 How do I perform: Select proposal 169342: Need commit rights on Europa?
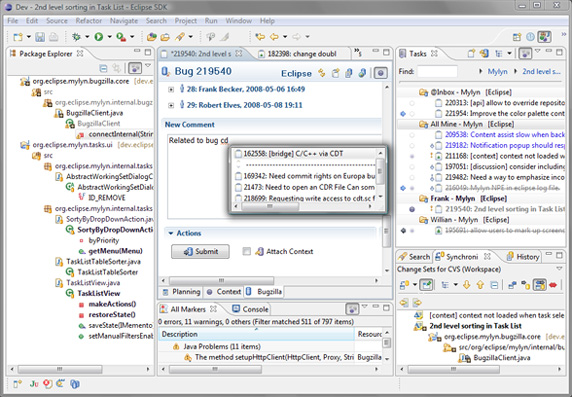tap(305, 176)
